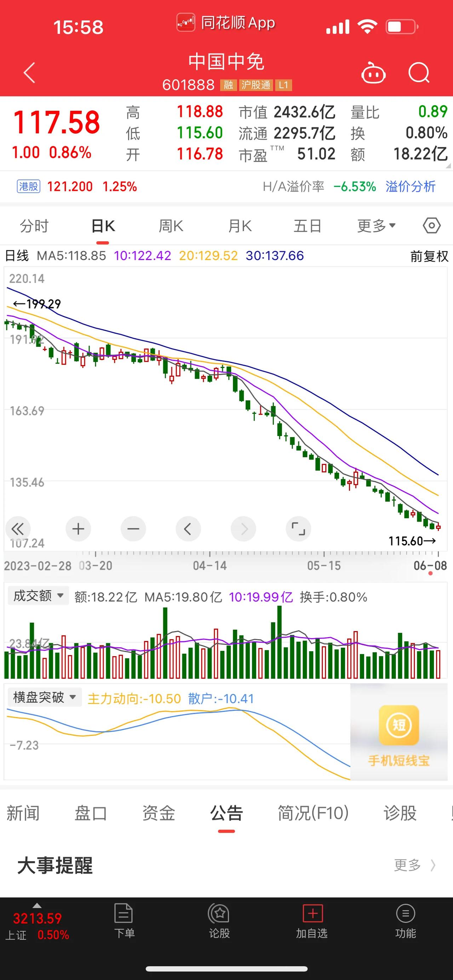Switch to the 五日 chart tab

(307, 226)
